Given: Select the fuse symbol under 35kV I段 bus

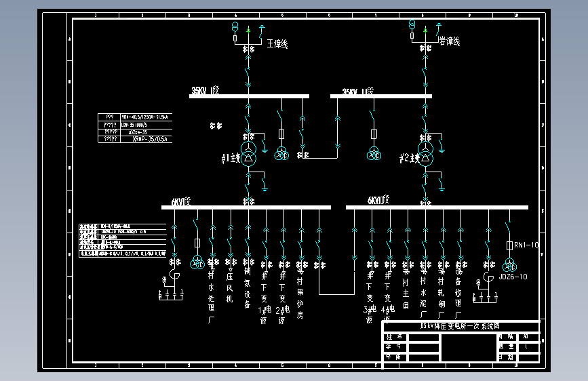Looking at the screenshot, I should (x=281, y=134).
